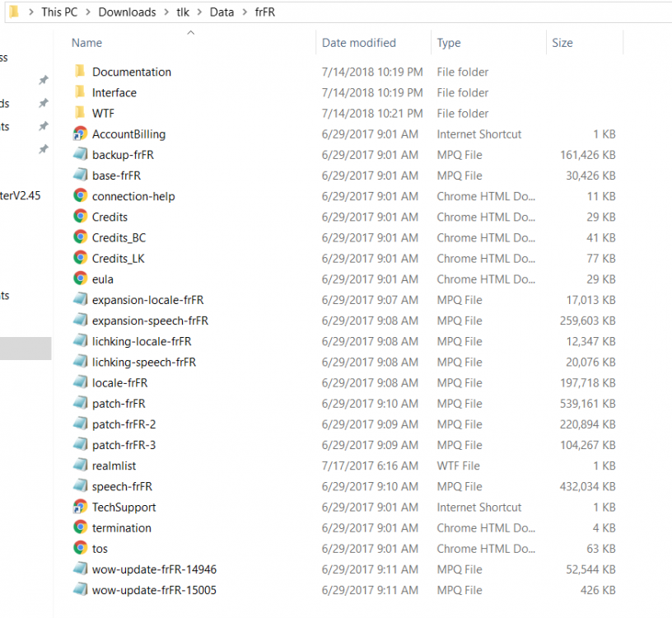Screen dimensions: 672x618
Task: Select the Credits_BC Chrome HTML icon
Action: (x=80, y=237)
